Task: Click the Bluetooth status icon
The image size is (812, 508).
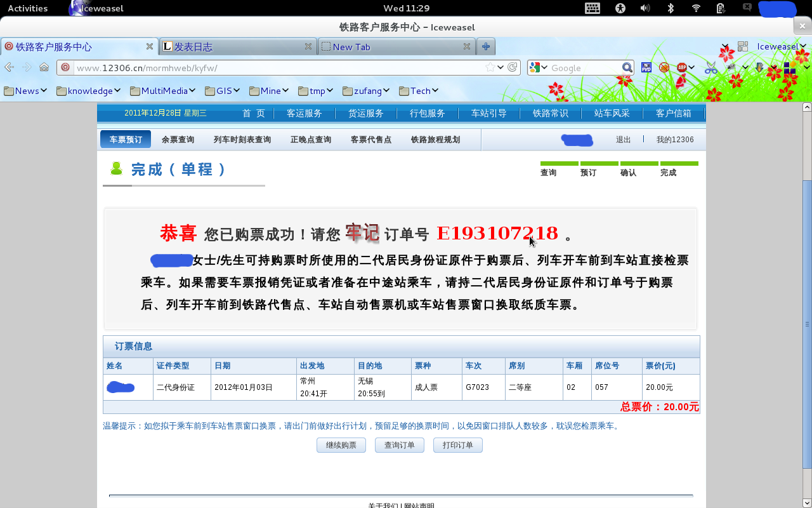Action: click(x=671, y=8)
